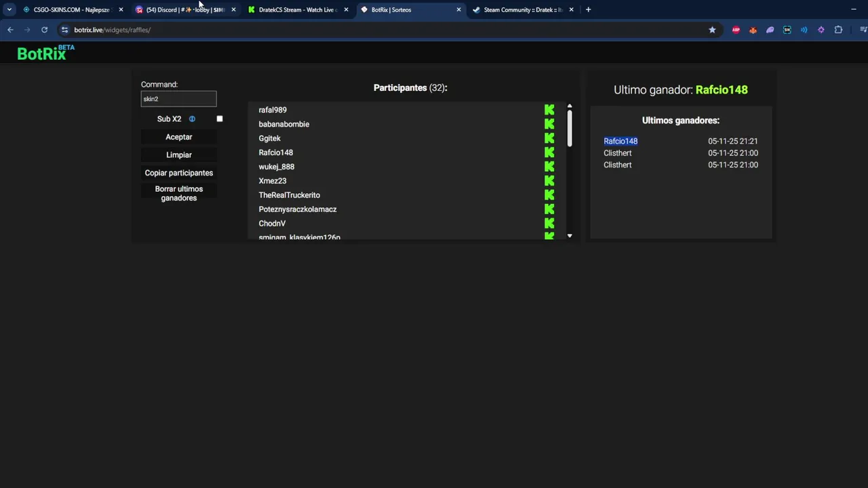Click the Aceptar button

point(179,137)
